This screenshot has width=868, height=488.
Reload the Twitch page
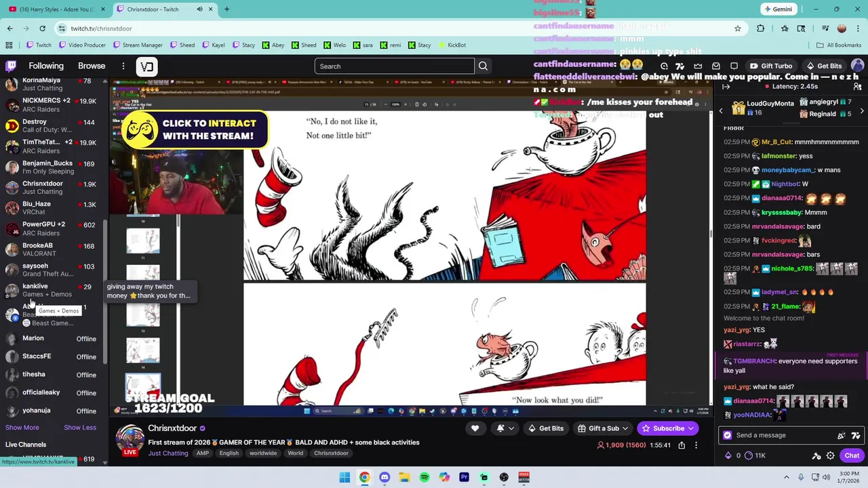pos(42,28)
